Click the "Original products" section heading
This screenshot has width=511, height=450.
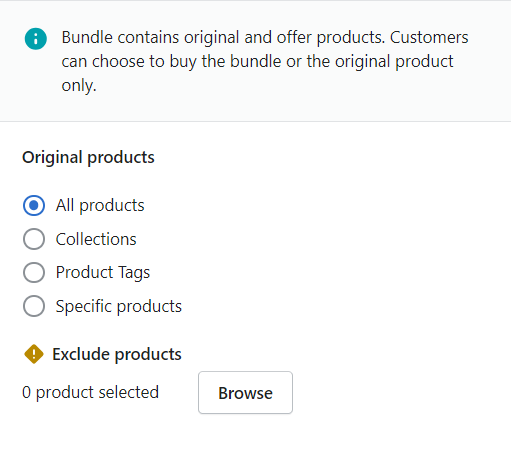[x=88, y=157]
